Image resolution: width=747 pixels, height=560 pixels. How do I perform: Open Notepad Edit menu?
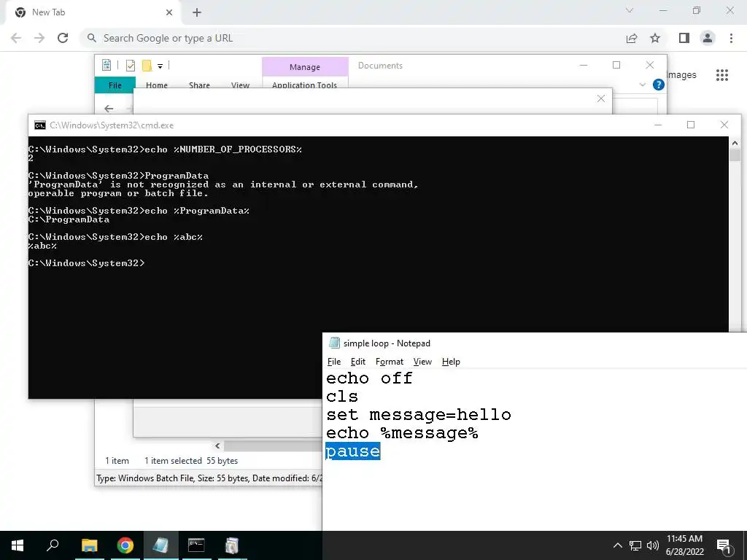(357, 362)
